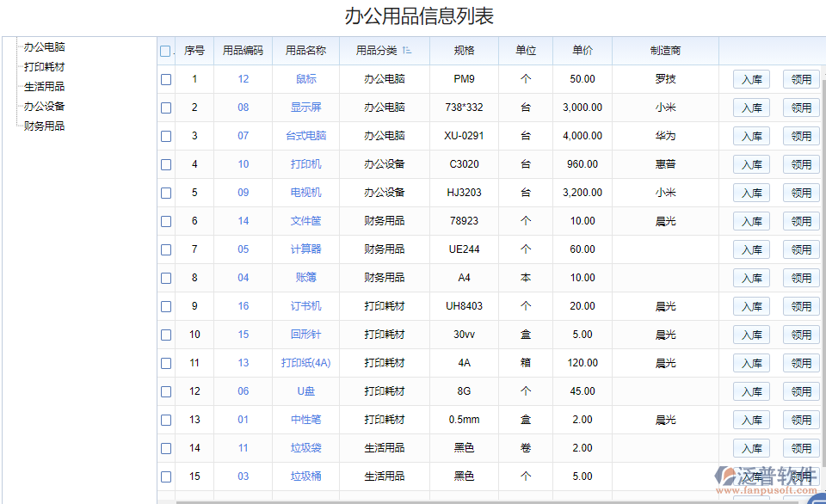Check the checkbox for the 鼠标 row

pyautogui.click(x=165, y=78)
